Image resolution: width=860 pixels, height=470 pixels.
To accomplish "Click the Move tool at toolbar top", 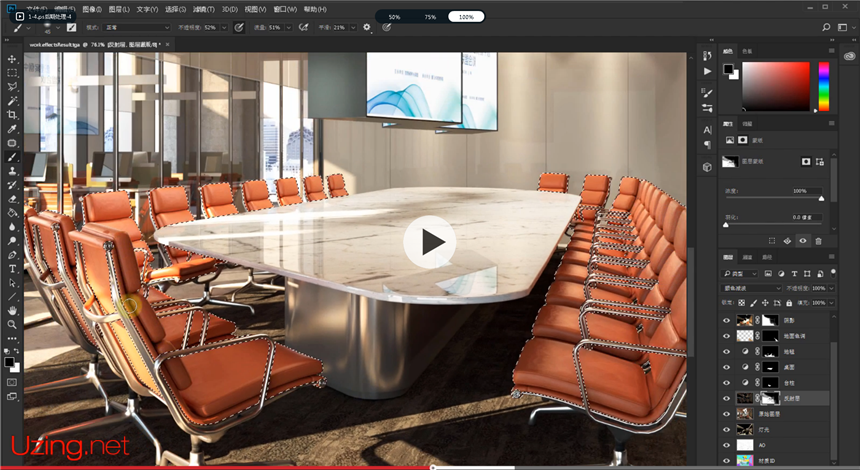I will point(12,59).
